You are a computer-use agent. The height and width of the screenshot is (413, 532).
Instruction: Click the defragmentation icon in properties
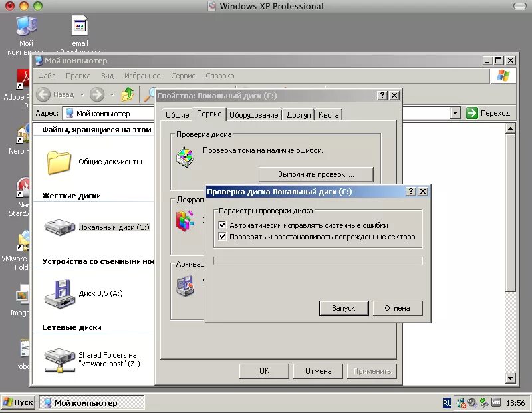coord(186,221)
